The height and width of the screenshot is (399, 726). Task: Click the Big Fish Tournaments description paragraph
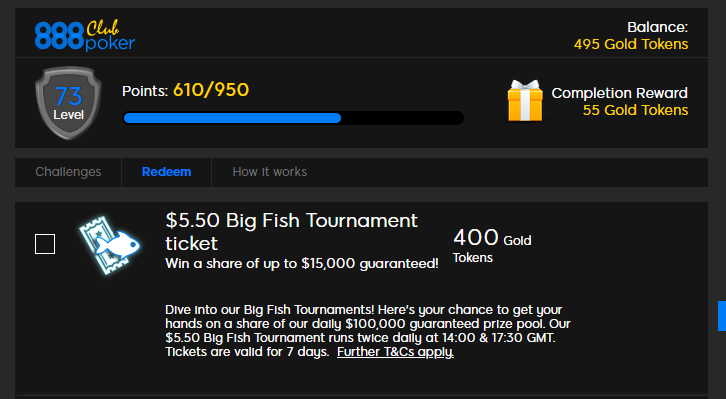click(x=368, y=330)
